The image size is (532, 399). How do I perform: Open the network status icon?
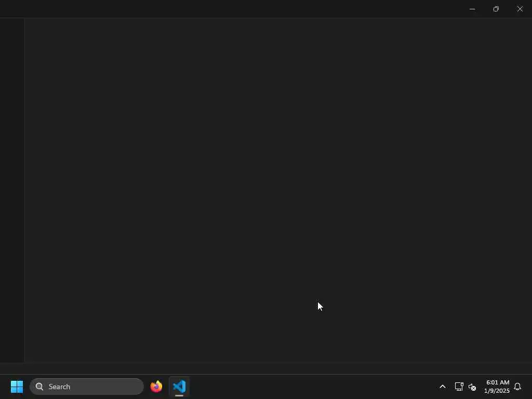[459, 387]
